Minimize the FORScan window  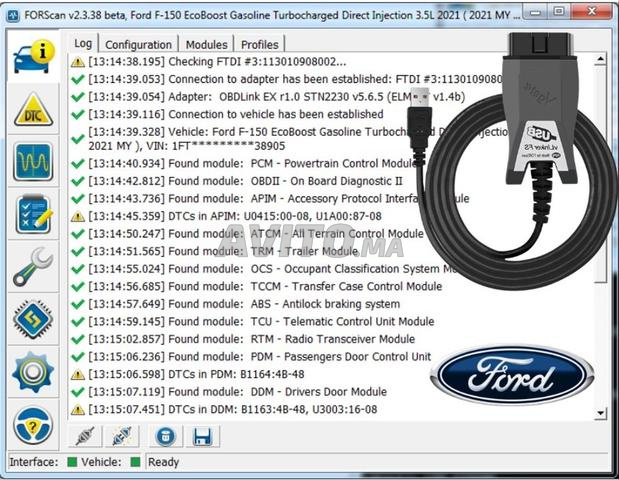535,12
